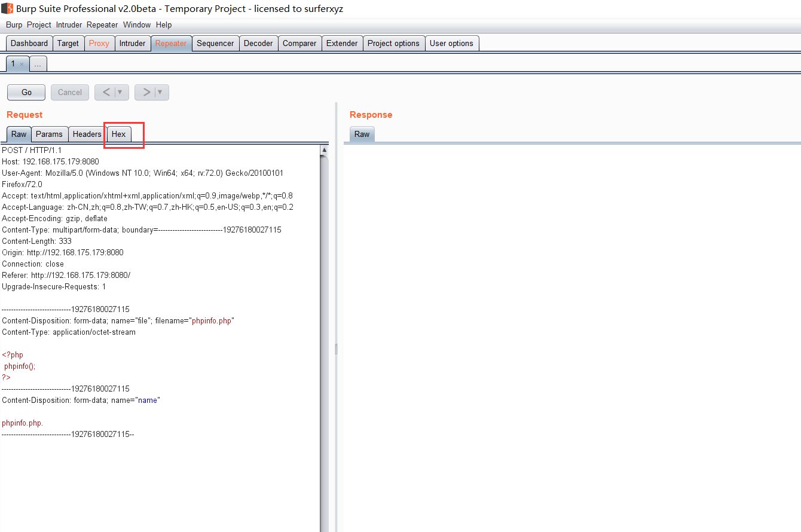
Task: Click the 'Accept-Encoding: gzip, deflate' line
Action: [54, 219]
